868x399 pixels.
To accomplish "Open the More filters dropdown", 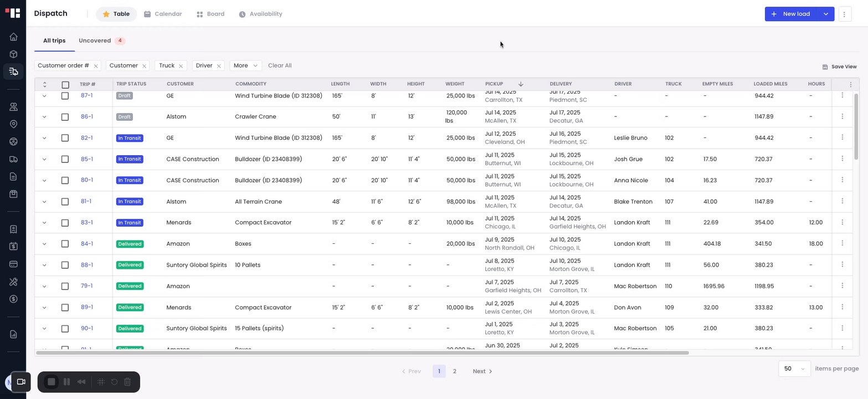I will coord(246,65).
